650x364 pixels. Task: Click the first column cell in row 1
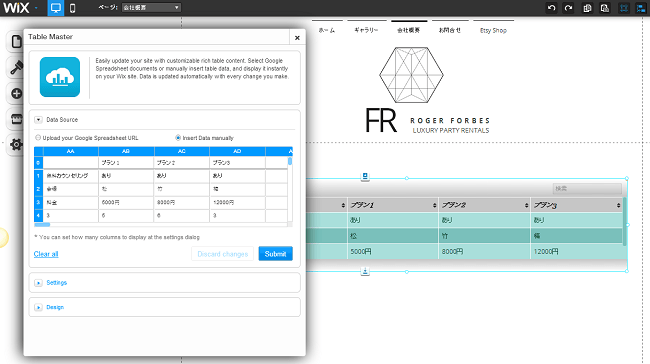point(70,176)
